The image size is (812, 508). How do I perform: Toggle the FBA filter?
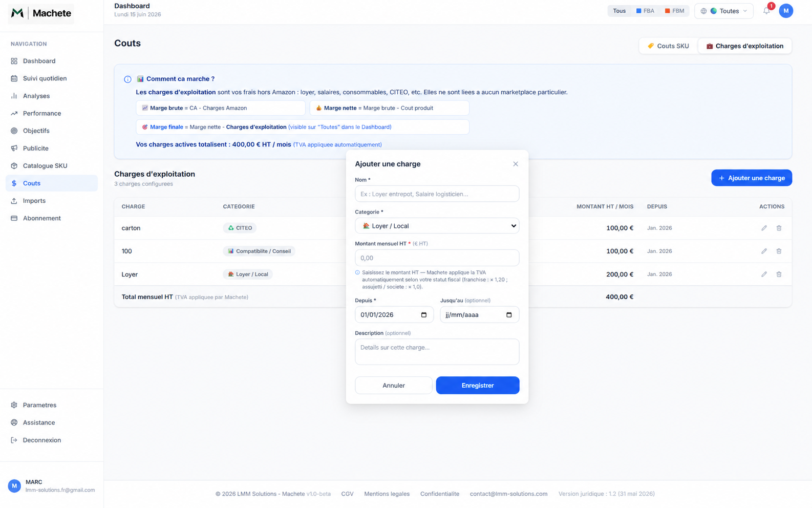click(645, 11)
